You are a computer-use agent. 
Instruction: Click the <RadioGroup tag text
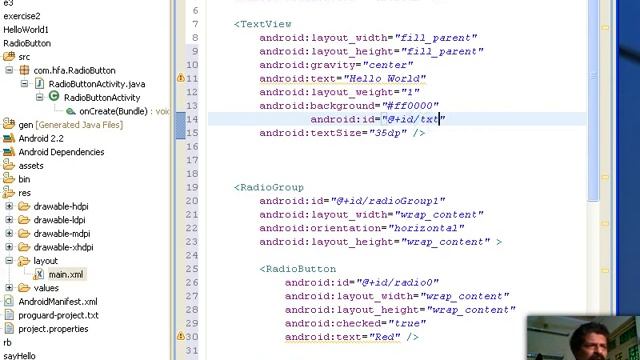pos(269,187)
